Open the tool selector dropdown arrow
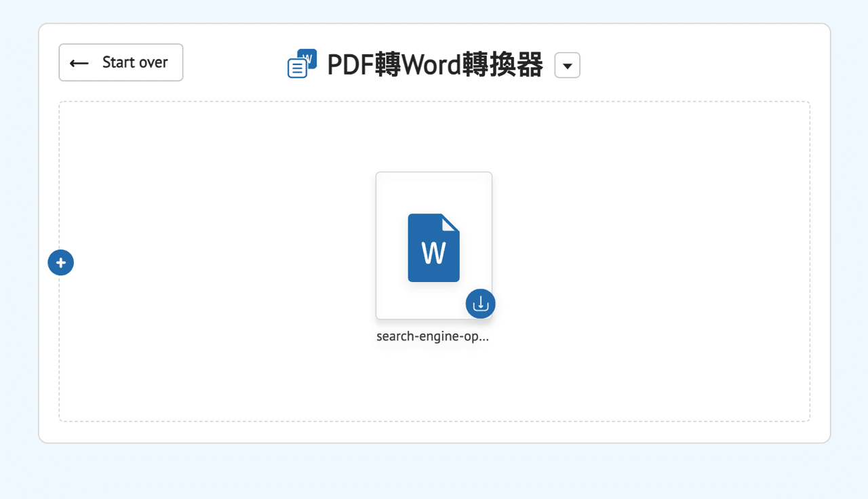Screen dimensions: 868x499 568,66
